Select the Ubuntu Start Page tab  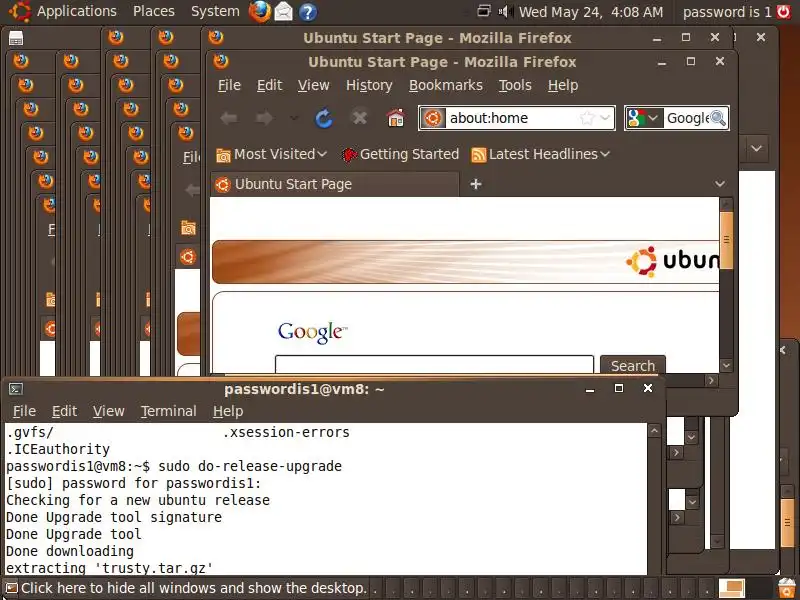tap(335, 184)
